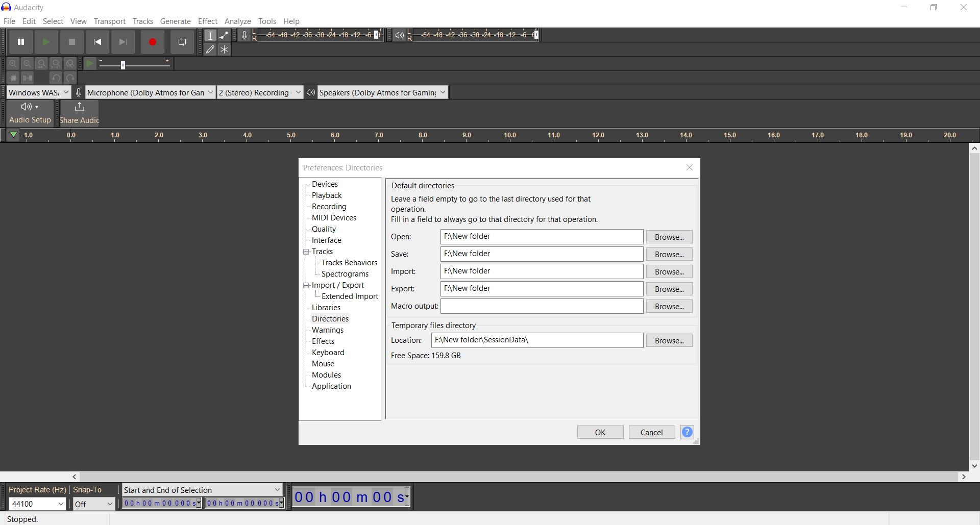Click the Fit Project to Width icon
Image resolution: width=980 pixels, height=525 pixels.
(56, 63)
